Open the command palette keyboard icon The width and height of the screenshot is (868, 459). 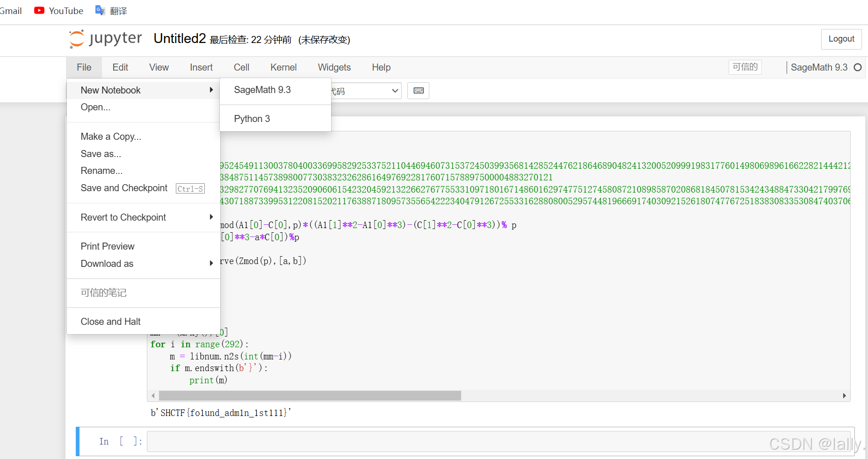click(418, 90)
